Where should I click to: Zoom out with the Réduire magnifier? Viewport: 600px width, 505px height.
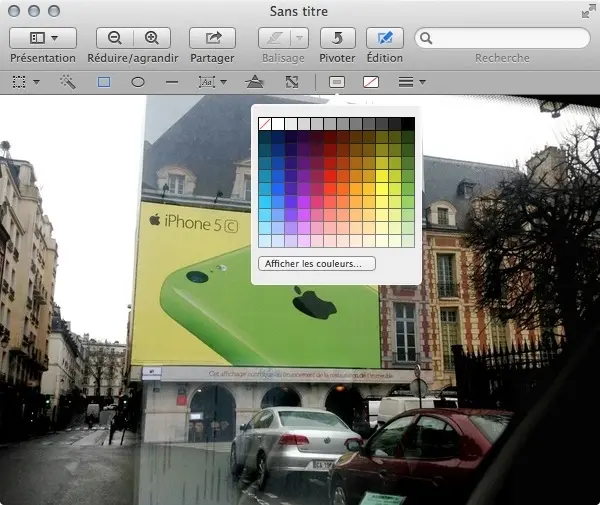[x=115, y=38]
